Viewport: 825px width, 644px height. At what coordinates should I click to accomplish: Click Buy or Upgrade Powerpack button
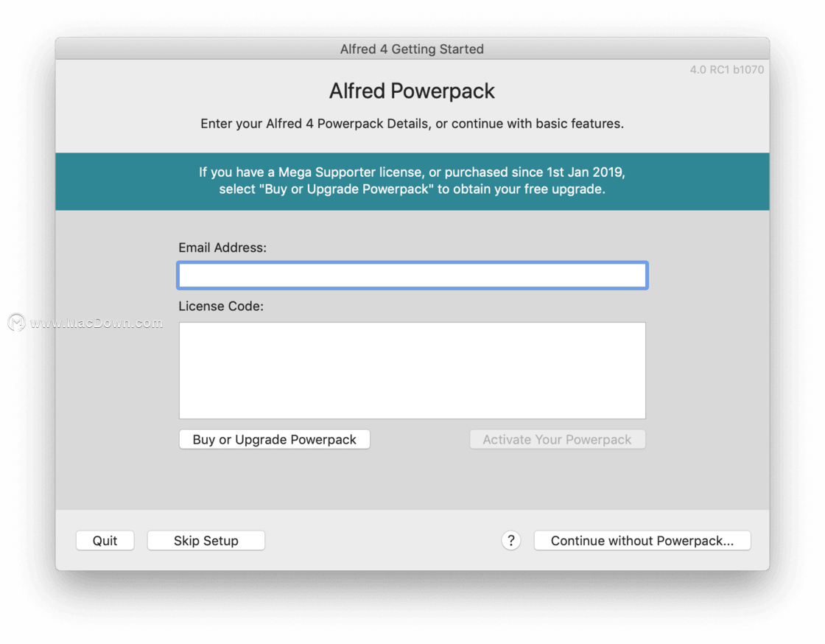(x=275, y=439)
